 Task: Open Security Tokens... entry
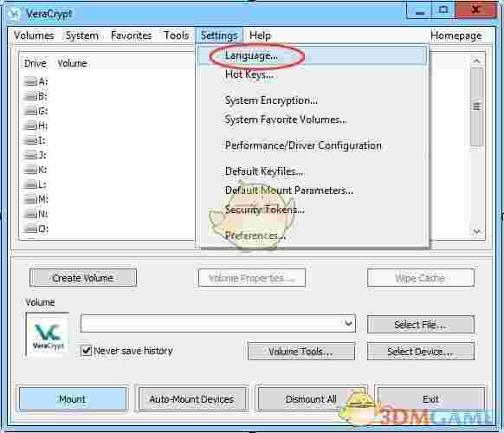[313, 210]
